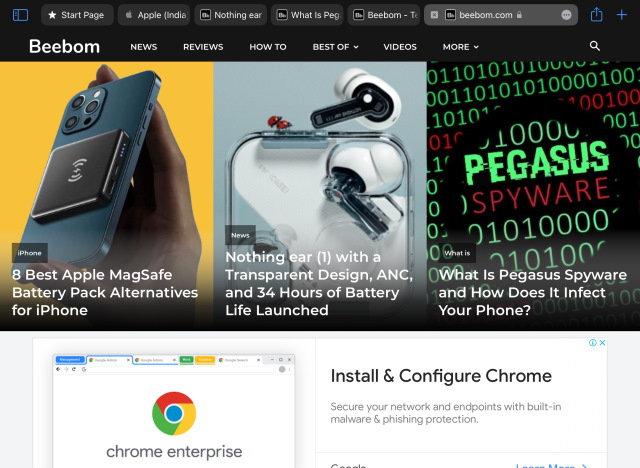The image size is (640, 468).
Task: Click the Install & Configure Chrome ad headline
Action: pos(441,376)
